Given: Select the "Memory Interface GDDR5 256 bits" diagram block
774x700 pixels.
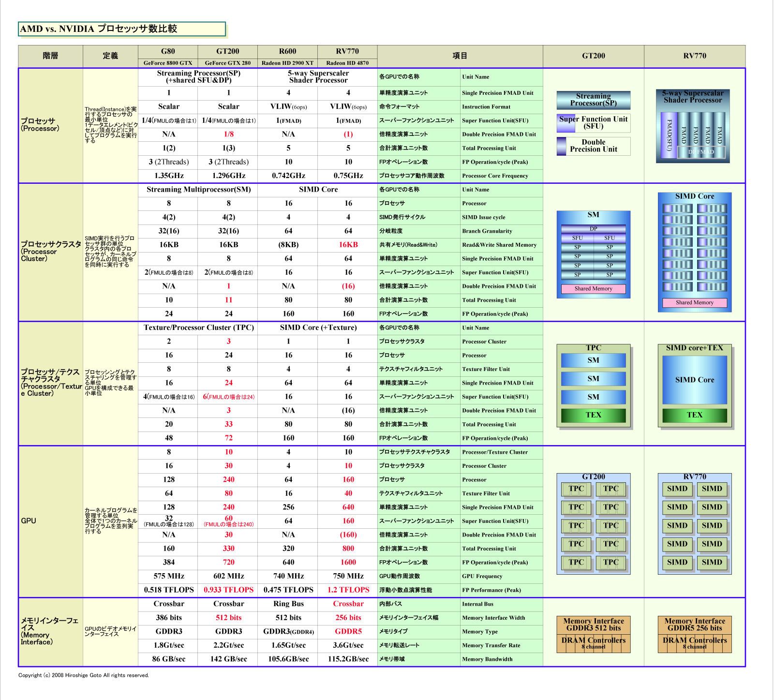Looking at the screenshot, I should point(695,625).
